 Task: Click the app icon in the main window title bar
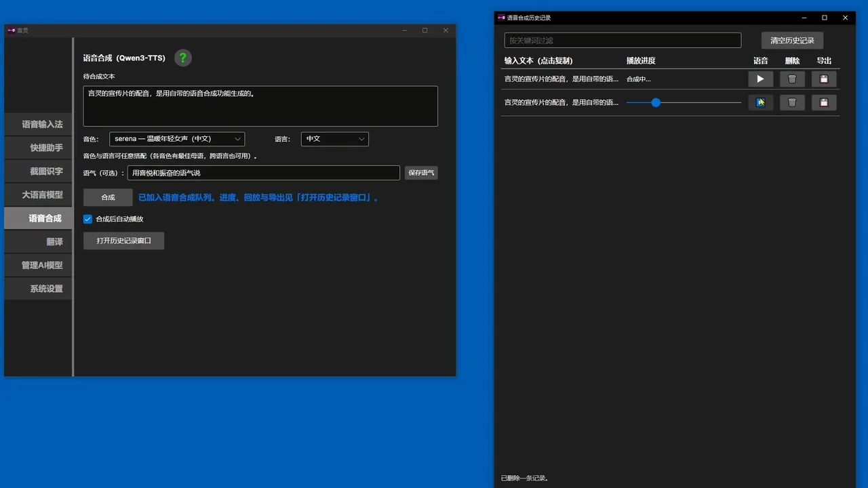click(12, 30)
